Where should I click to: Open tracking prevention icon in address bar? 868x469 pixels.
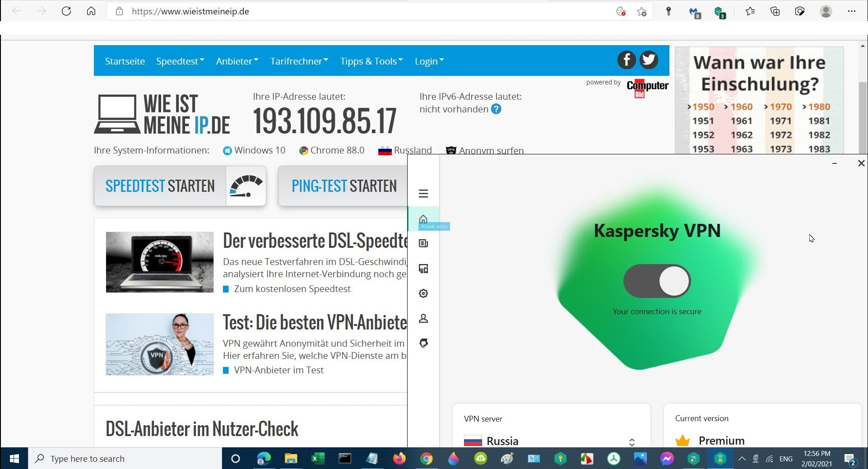[621, 12]
